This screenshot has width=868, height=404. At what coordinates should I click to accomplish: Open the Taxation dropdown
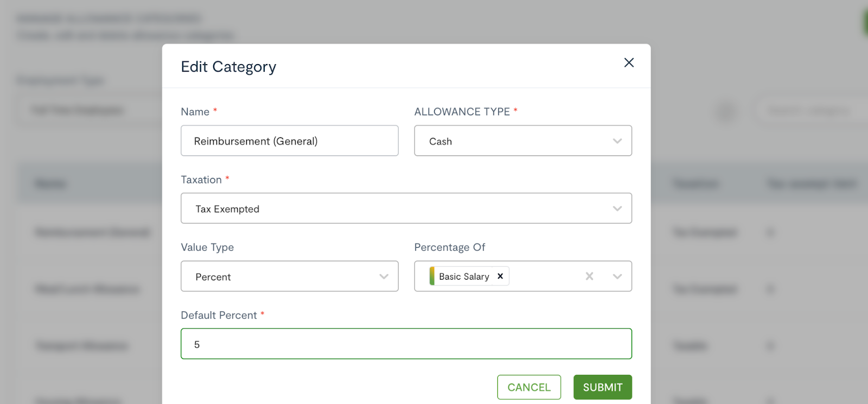tap(406, 209)
